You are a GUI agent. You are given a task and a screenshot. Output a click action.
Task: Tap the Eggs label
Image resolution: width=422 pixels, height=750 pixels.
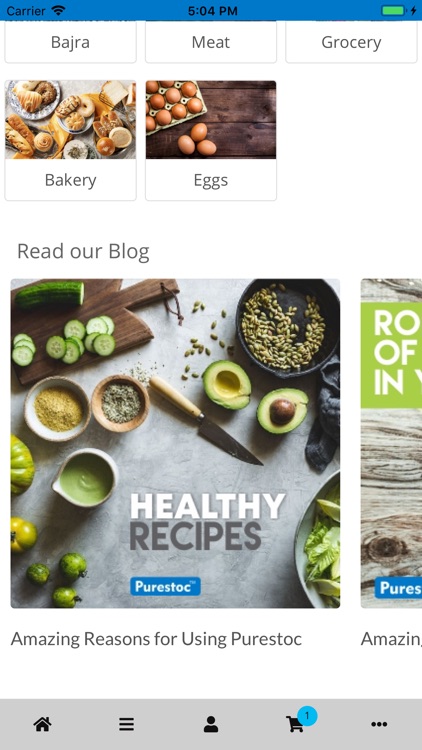pos(211,180)
